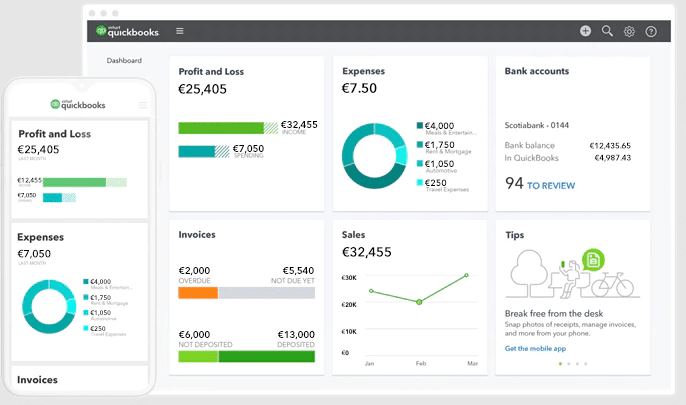Tap the mobile €7,050 expenses bar
The image size is (686, 405).
coord(59,197)
